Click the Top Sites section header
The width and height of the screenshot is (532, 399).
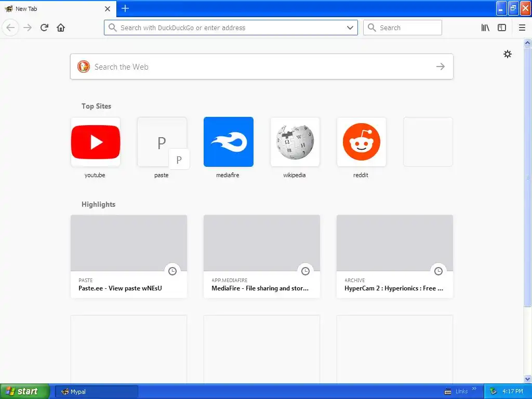coord(96,106)
